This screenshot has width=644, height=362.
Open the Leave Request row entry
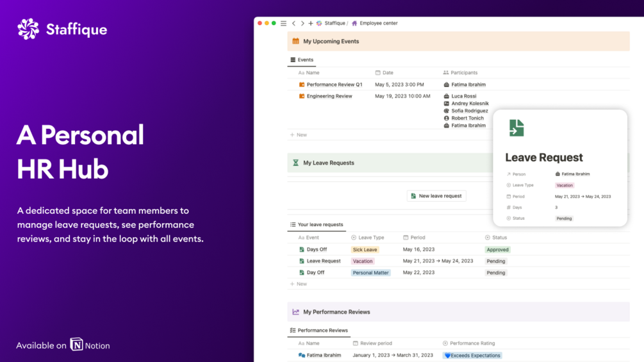click(324, 261)
